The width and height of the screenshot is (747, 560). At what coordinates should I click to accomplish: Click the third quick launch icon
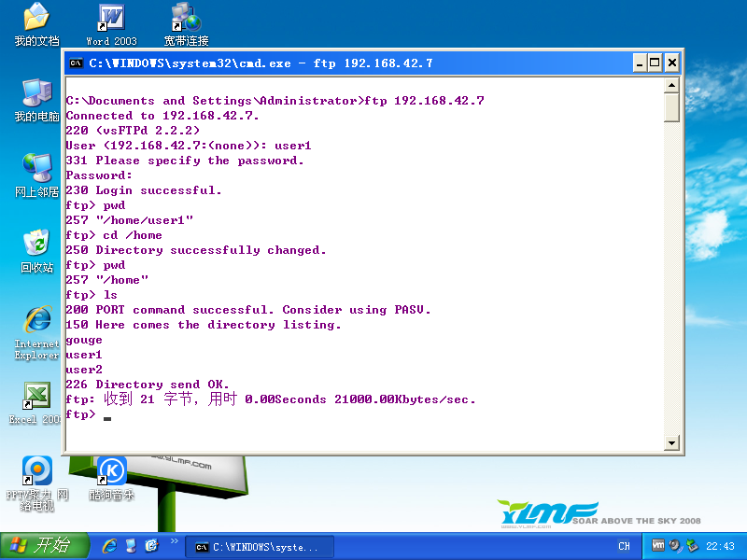[151, 546]
